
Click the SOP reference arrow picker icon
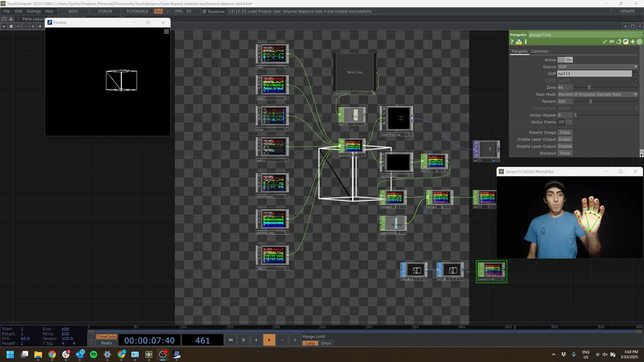[x=636, y=73]
